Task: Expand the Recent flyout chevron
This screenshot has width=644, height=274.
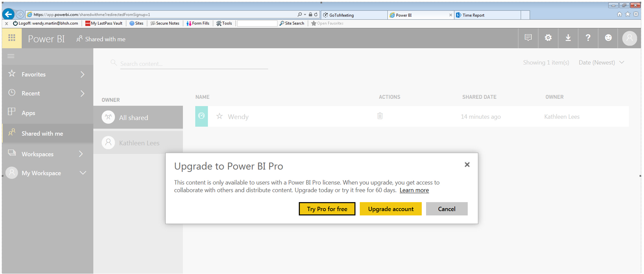Action: (82, 93)
